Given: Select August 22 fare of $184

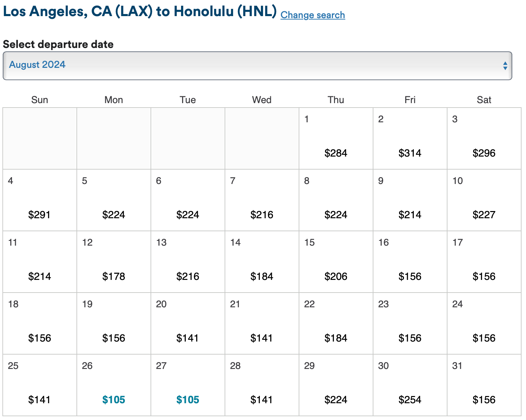Looking at the screenshot, I should pos(336,338).
